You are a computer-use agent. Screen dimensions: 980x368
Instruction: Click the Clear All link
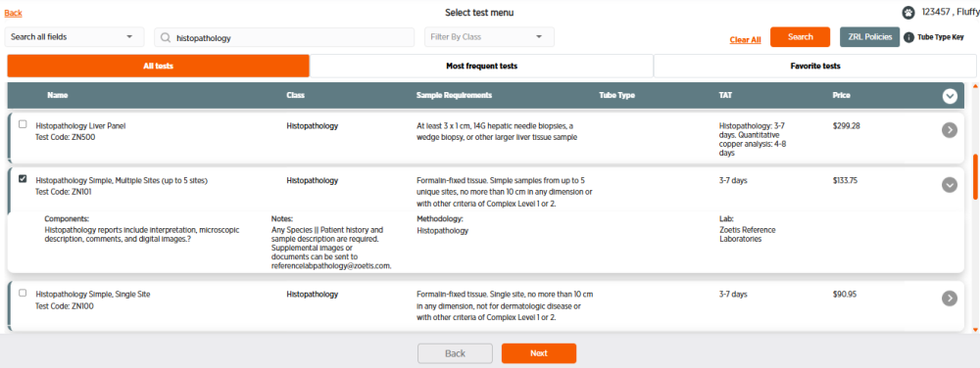pyautogui.click(x=745, y=40)
